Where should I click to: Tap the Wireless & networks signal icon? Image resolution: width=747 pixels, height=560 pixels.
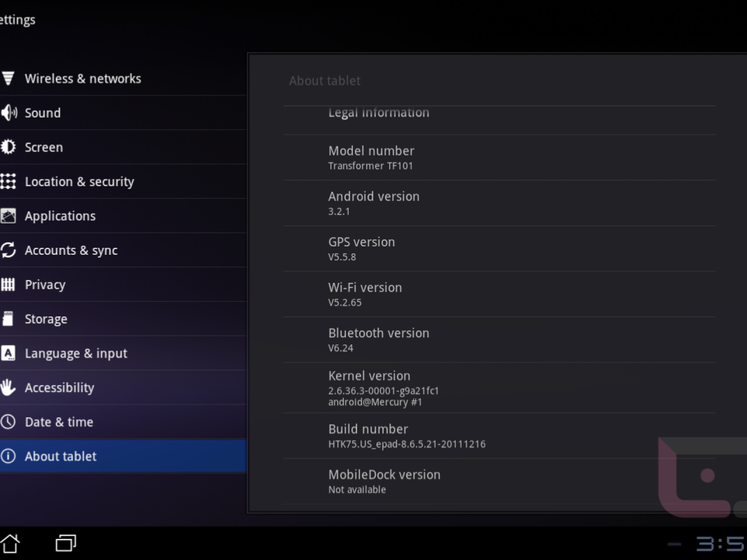pyautogui.click(x=8, y=78)
